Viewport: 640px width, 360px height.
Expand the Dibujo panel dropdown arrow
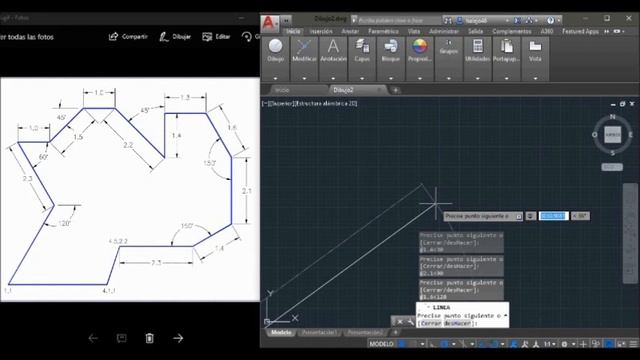(276, 78)
